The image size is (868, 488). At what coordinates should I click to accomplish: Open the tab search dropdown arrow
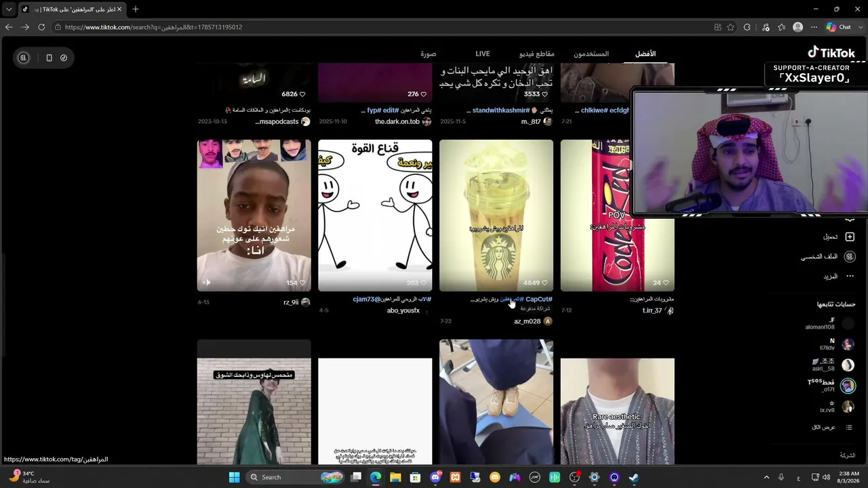[x=9, y=9]
